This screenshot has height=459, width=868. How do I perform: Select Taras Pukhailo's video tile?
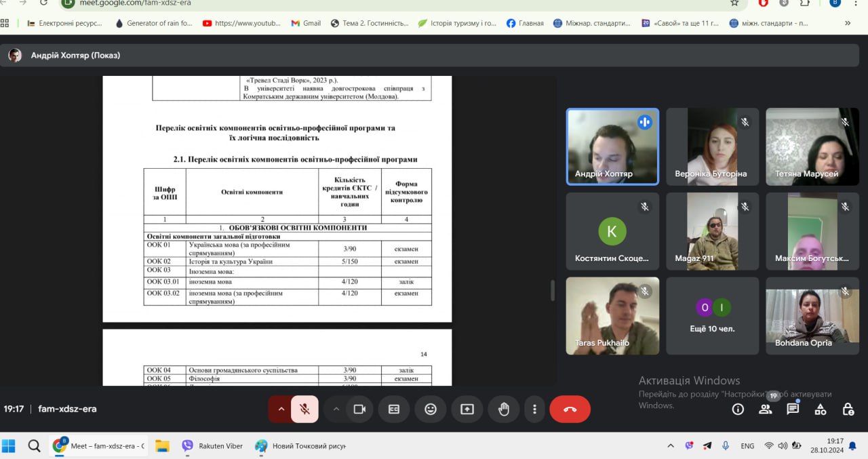click(612, 316)
